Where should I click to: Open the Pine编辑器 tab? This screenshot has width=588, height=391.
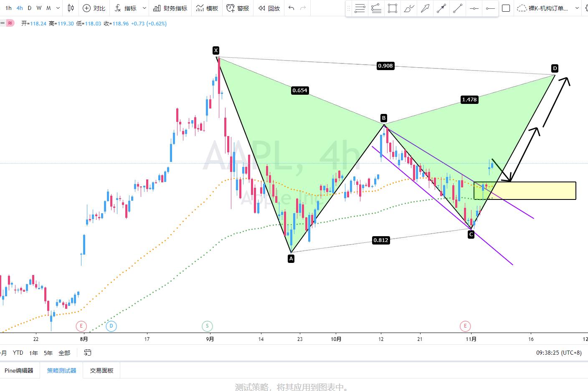click(x=19, y=370)
